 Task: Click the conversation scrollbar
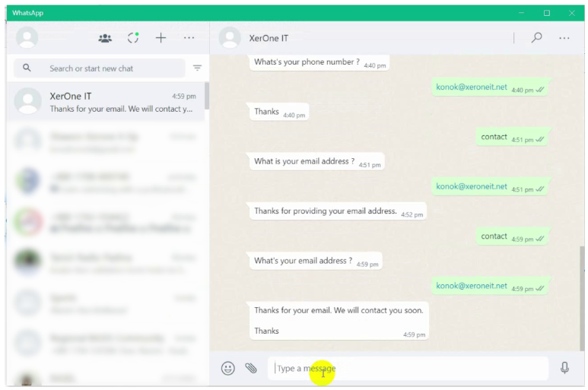click(x=582, y=298)
